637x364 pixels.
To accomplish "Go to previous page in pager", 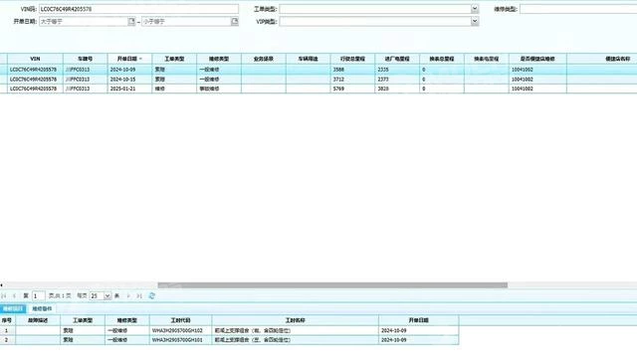I will tap(14, 296).
